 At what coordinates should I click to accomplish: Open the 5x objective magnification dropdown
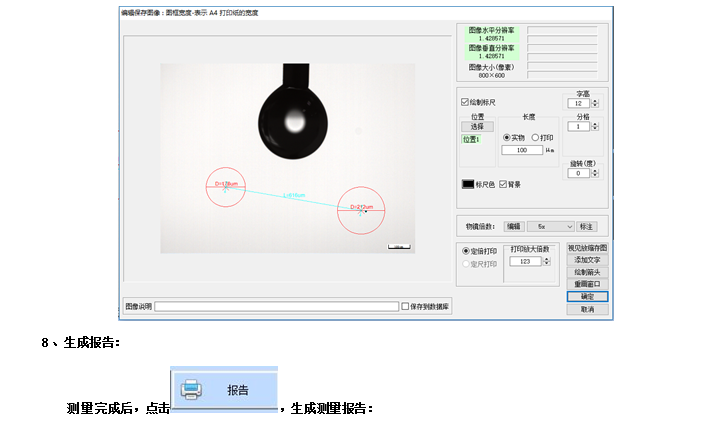(551, 227)
